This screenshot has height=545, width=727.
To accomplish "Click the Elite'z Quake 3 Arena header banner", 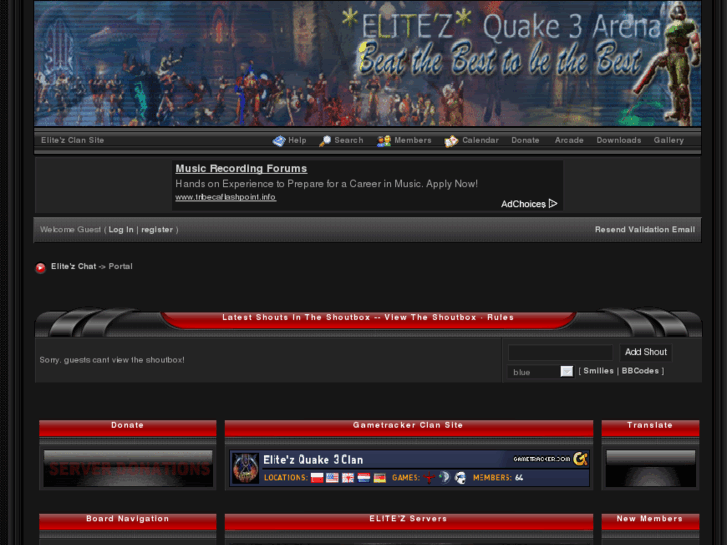I will 368,64.
